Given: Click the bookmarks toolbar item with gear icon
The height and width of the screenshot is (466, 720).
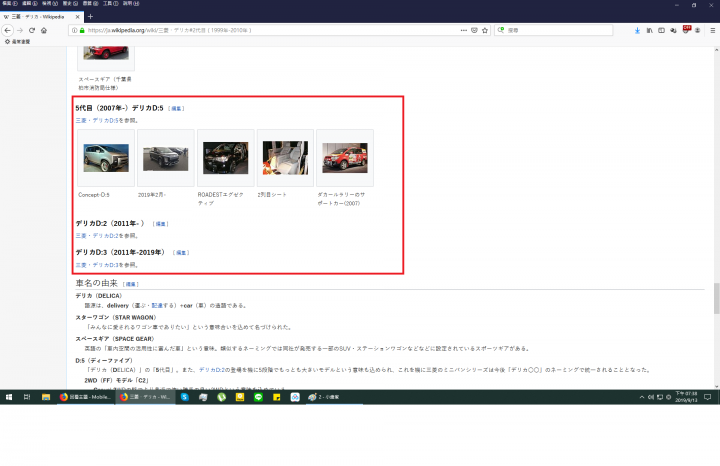Looking at the screenshot, I should pyautogui.click(x=17, y=41).
